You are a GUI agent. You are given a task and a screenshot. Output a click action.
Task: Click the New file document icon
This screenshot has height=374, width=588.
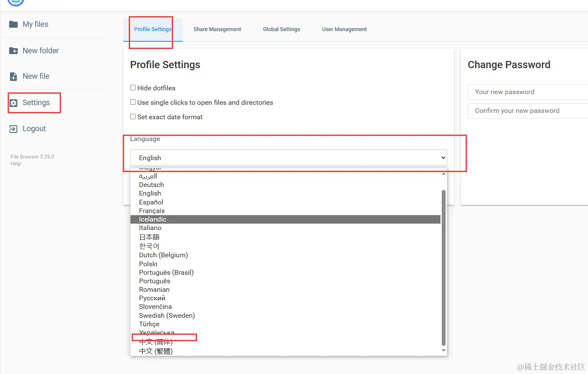[14, 76]
